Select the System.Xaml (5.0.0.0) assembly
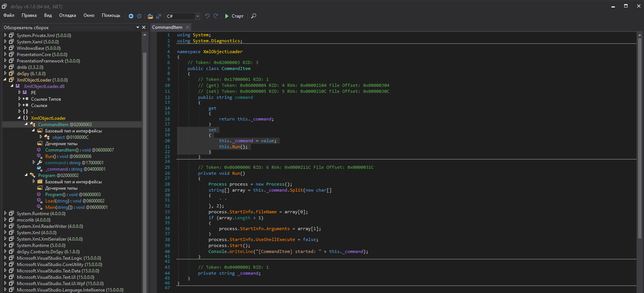The width and height of the screenshot is (644, 293). pos(38,42)
